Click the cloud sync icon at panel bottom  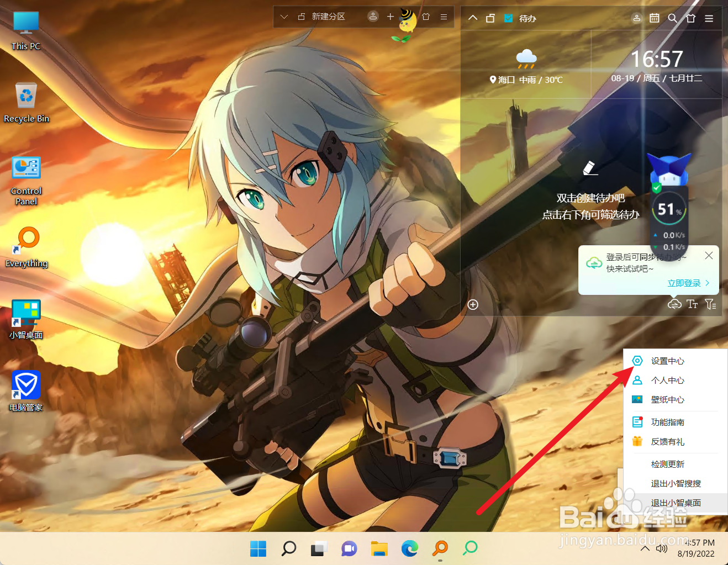pos(674,304)
